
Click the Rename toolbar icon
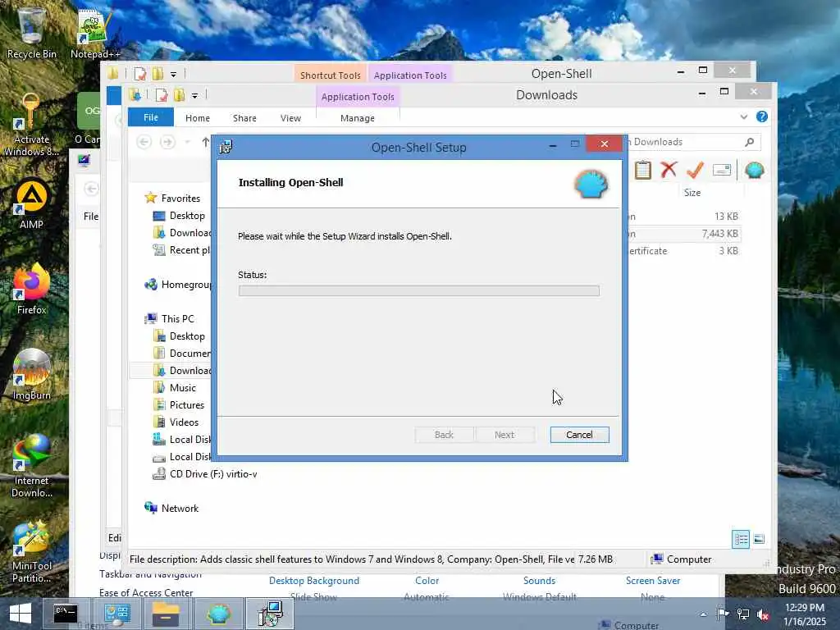722,171
